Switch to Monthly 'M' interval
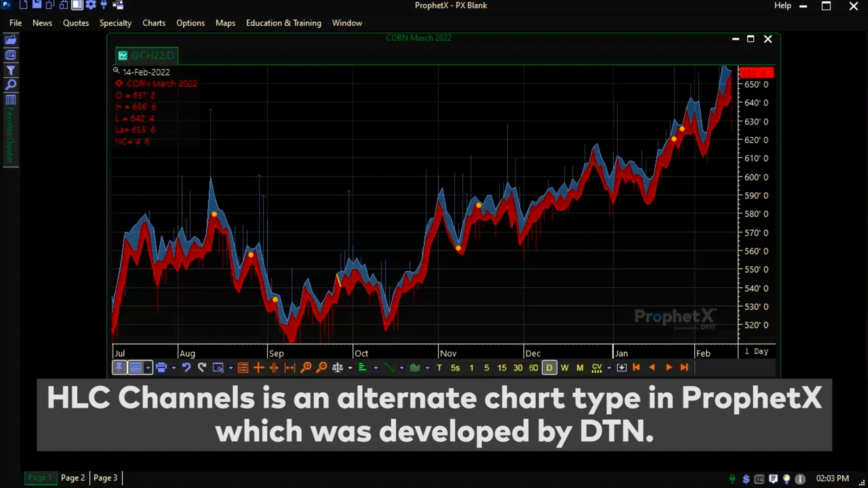This screenshot has height=488, width=868. pyautogui.click(x=580, y=368)
